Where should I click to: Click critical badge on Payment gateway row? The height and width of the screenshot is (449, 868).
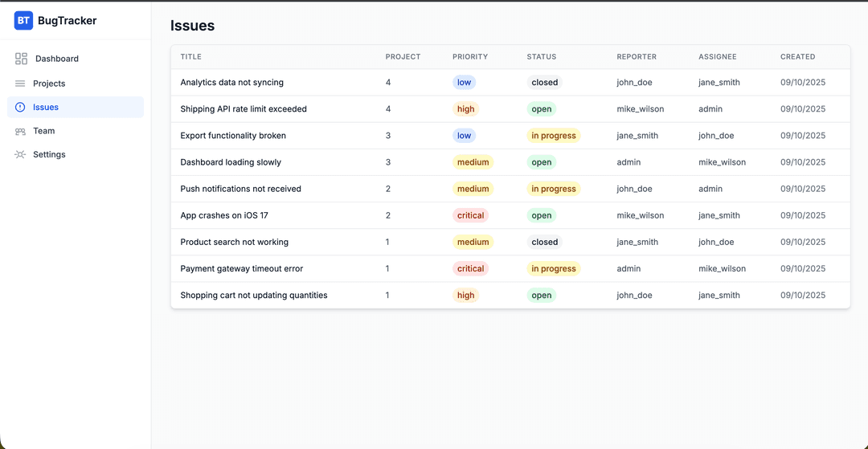point(470,269)
